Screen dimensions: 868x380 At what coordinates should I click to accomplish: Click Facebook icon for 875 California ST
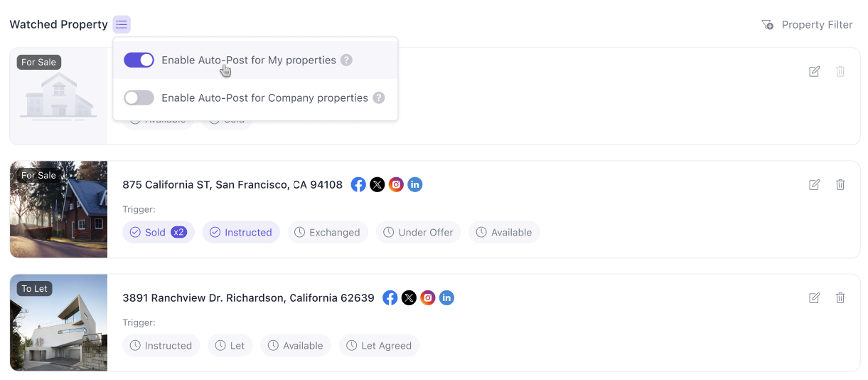click(359, 185)
